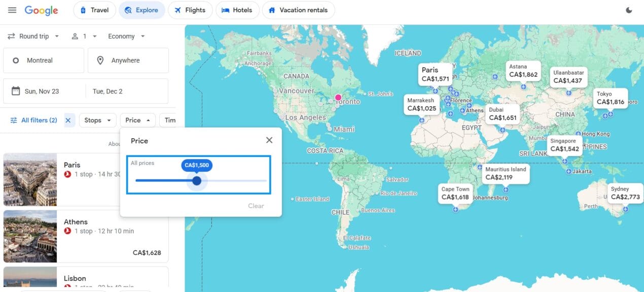
Task: Click the location pin icon in Anywhere field
Action: pyautogui.click(x=100, y=60)
